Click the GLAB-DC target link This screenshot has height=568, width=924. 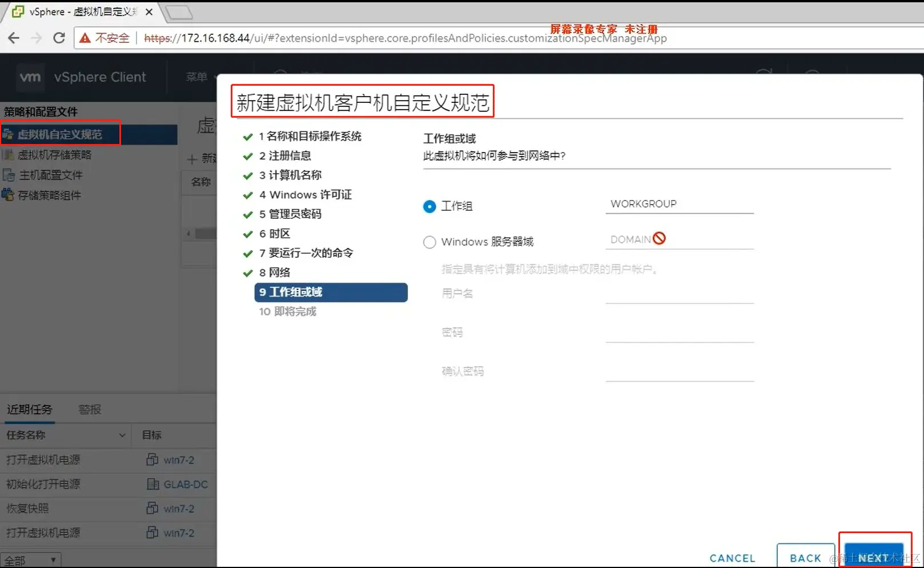pyautogui.click(x=186, y=485)
